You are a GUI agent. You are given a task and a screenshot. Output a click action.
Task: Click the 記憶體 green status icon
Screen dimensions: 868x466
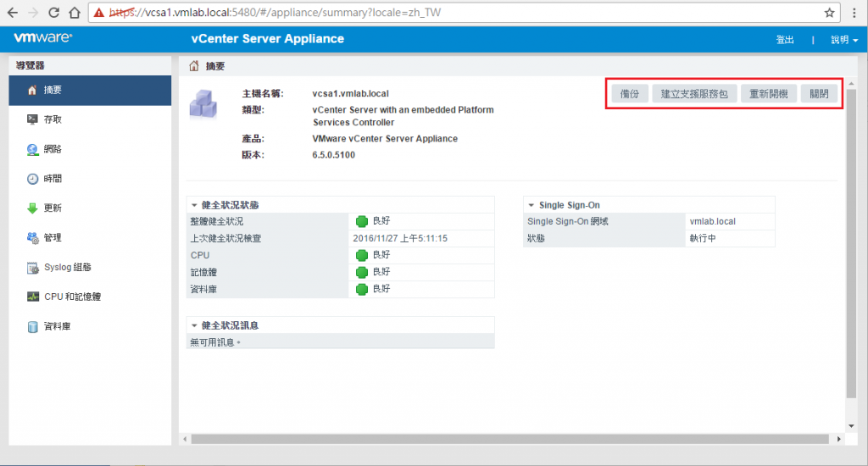click(361, 272)
